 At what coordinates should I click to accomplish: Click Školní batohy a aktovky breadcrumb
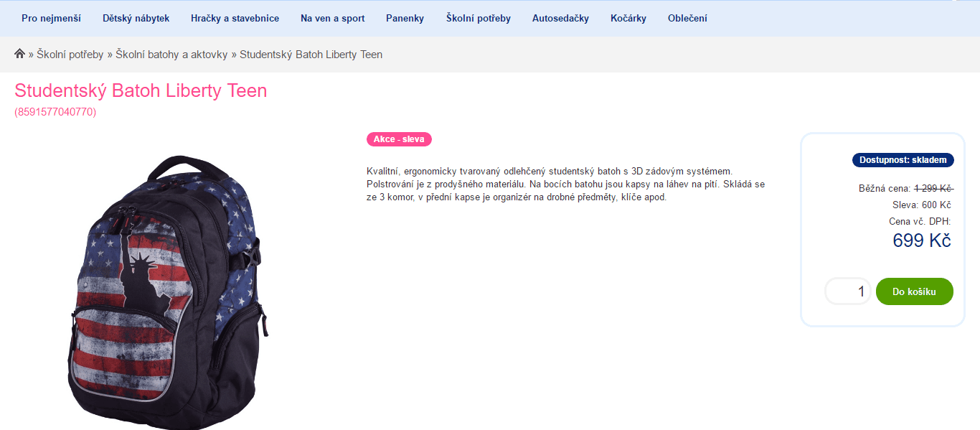[x=171, y=55]
